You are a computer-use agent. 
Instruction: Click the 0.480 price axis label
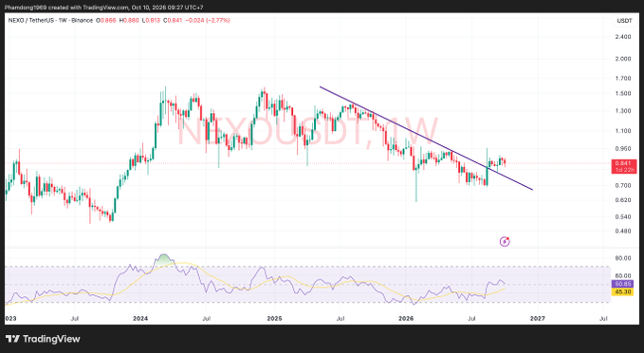[623, 231]
